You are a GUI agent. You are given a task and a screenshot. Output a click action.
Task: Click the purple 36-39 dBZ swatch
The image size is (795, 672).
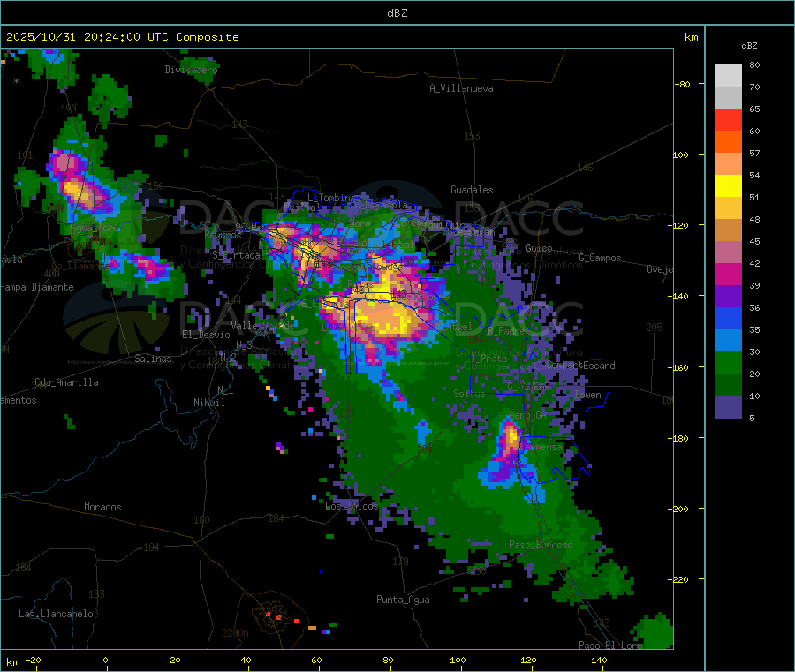tap(728, 297)
